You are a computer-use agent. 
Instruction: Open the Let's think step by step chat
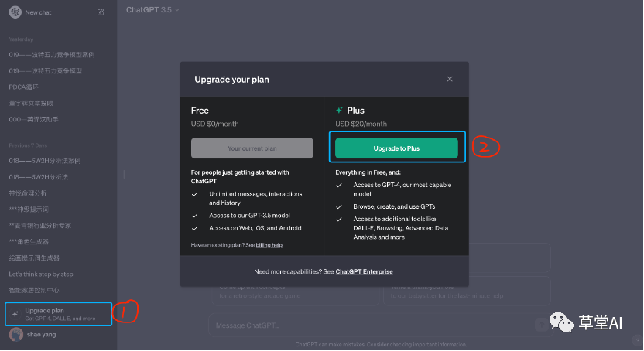(x=41, y=274)
